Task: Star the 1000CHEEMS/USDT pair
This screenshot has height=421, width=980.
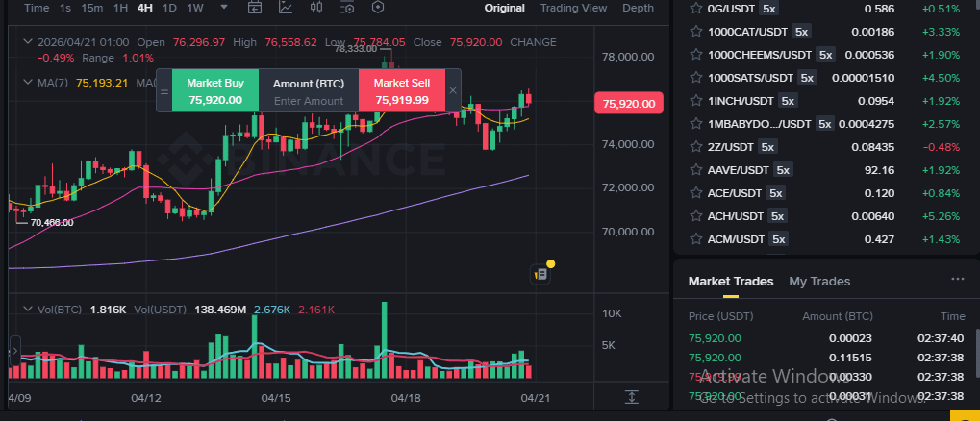Action: click(x=695, y=55)
